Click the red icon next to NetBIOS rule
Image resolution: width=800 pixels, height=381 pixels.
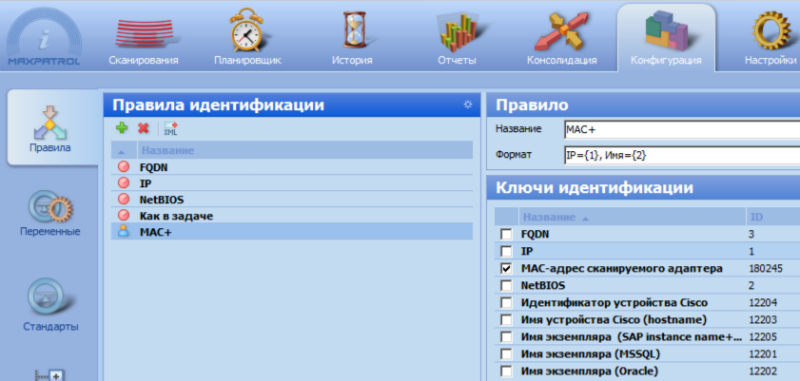coord(123,199)
